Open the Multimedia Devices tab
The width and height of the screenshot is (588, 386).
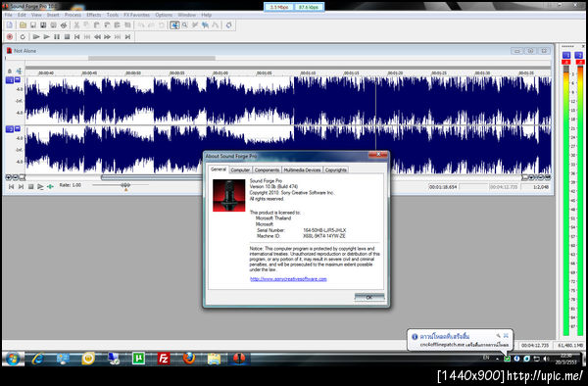[302, 170]
